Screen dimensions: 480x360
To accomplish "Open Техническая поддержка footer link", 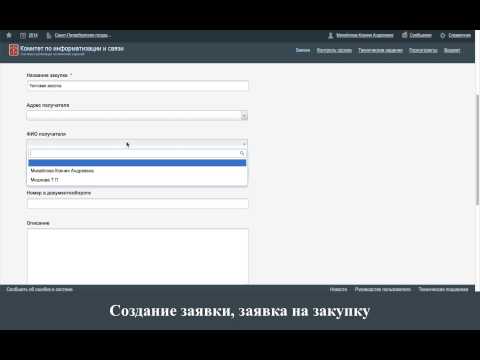I will [x=443, y=289].
